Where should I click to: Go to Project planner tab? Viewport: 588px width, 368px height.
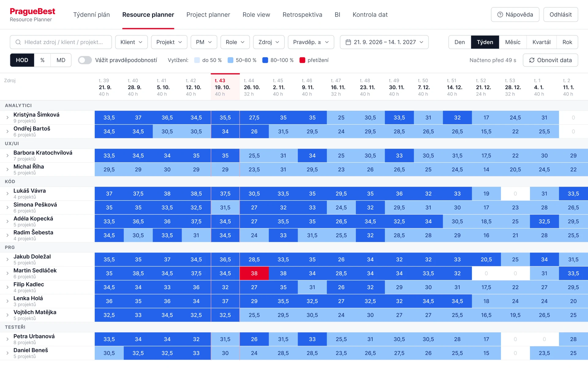click(x=208, y=15)
